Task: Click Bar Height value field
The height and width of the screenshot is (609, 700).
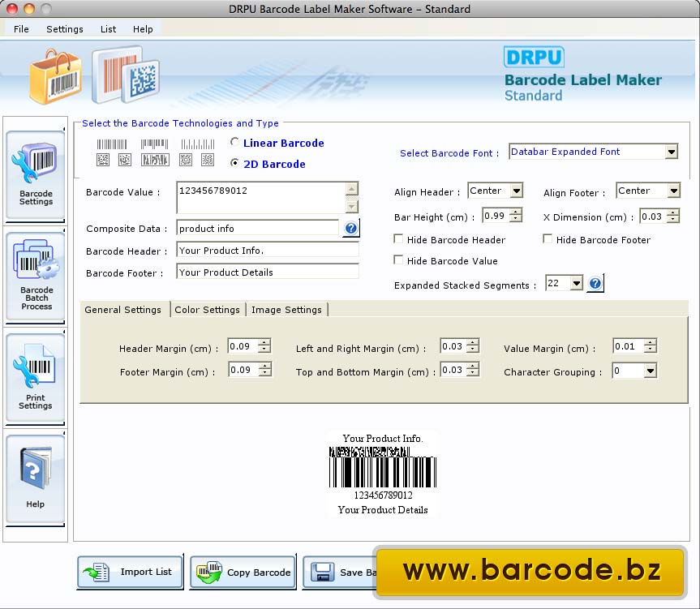Action: pos(496,216)
